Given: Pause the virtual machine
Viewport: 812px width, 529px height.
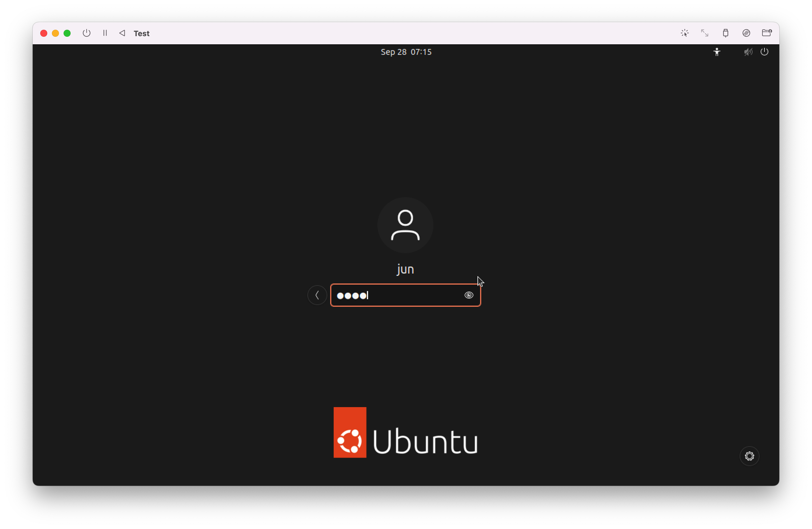Looking at the screenshot, I should tap(105, 33).
